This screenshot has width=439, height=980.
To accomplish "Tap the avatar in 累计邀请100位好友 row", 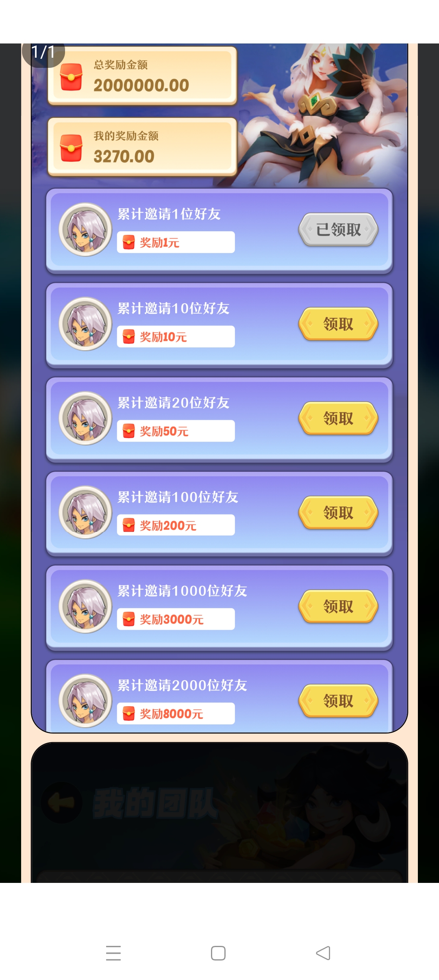I will pyautogui.click(x=85, y=512).
